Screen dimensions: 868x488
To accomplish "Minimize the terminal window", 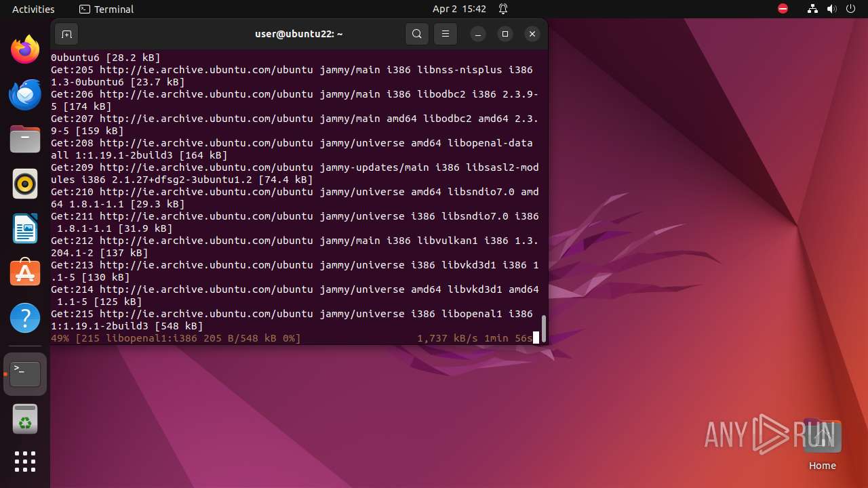I will pyautogui.click(x=478, y=34).
